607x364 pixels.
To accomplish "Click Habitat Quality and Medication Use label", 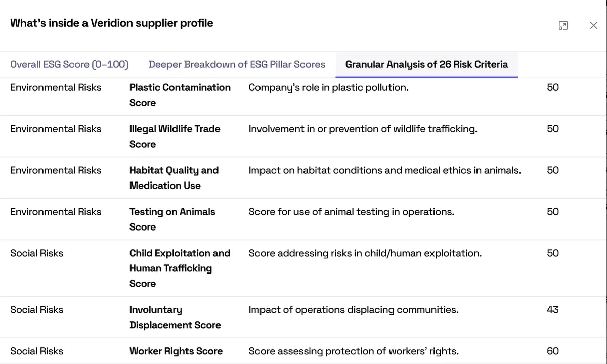I will point(174,178).
